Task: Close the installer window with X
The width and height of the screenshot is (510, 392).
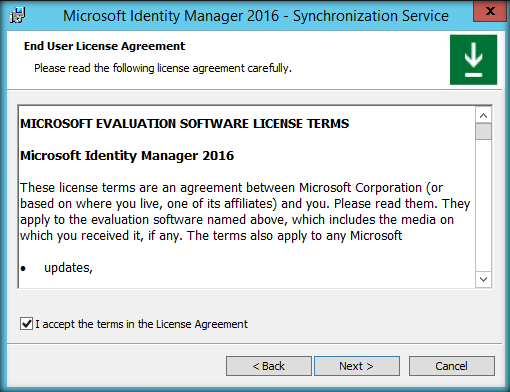Action: coord(490,11)
